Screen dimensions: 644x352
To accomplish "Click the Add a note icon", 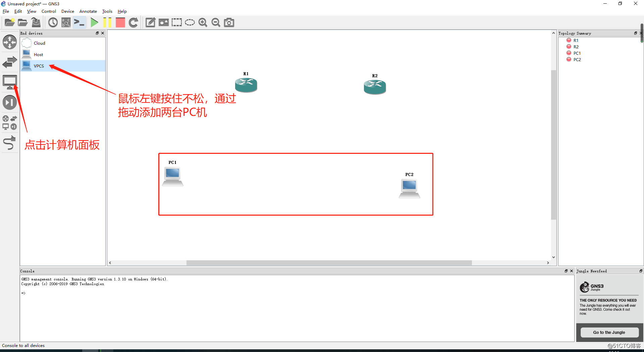I will pos(150,23).
